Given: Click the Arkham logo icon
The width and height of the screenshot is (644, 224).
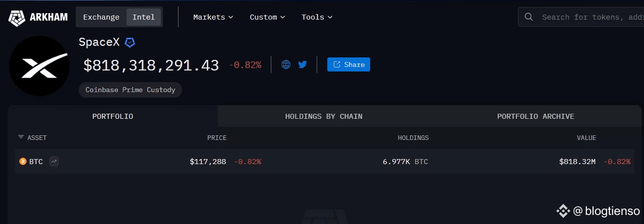Looking at the screenshot, I should (x=17, y=17).
